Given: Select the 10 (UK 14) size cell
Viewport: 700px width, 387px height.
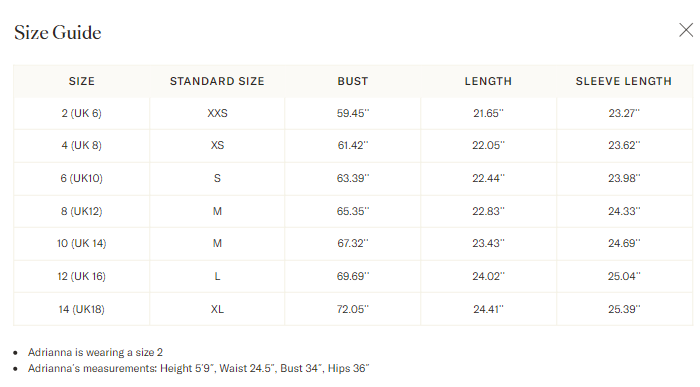Looking at the screenshot, I should (x=82, y=243).
